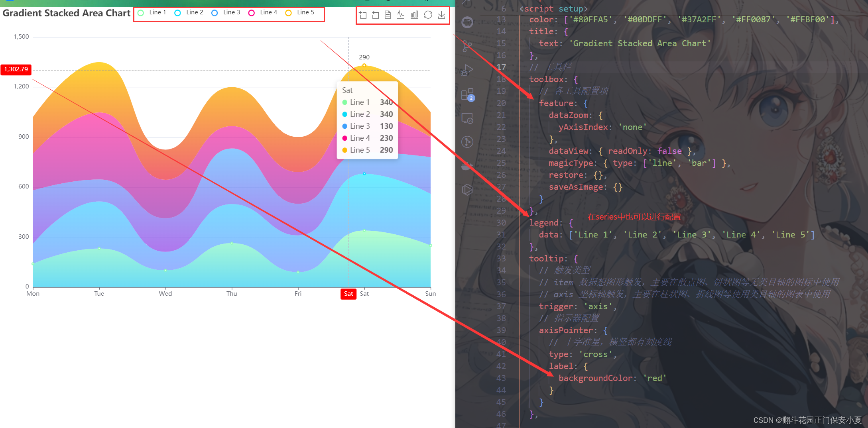Click the round piggy icon in activity bar

coord(467,22)
